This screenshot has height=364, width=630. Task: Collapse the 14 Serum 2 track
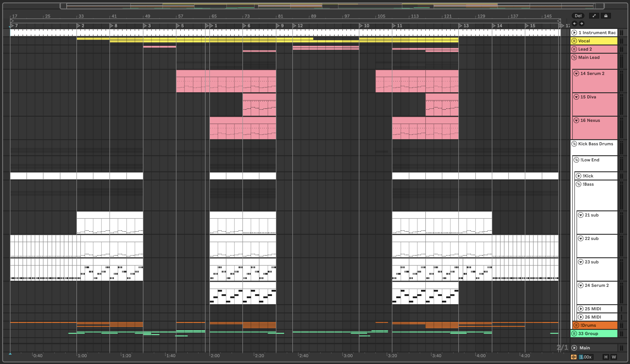pos(576,73)
